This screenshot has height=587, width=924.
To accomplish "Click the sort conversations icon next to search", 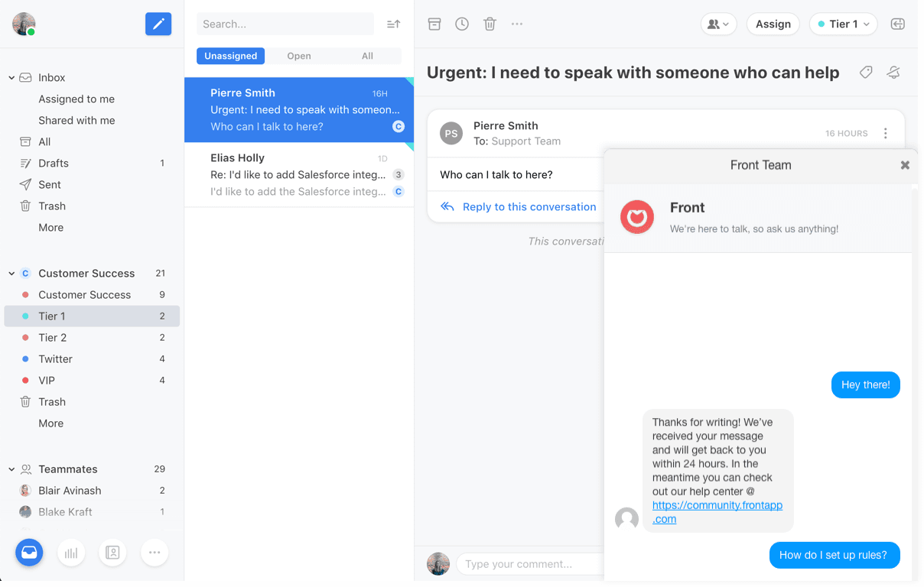I will point(393,24).
